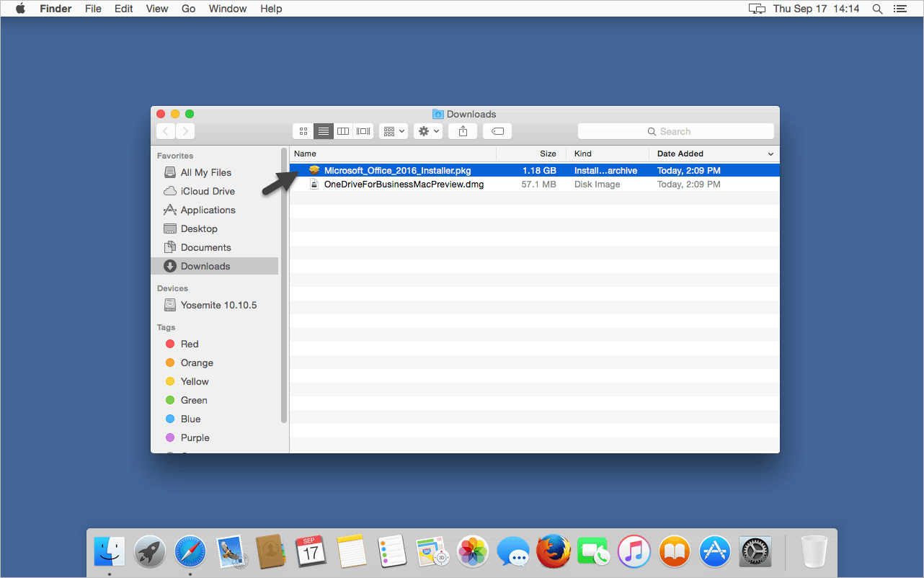Switch Finder to icon view
The image size is (924, 578).
[303, 131]
